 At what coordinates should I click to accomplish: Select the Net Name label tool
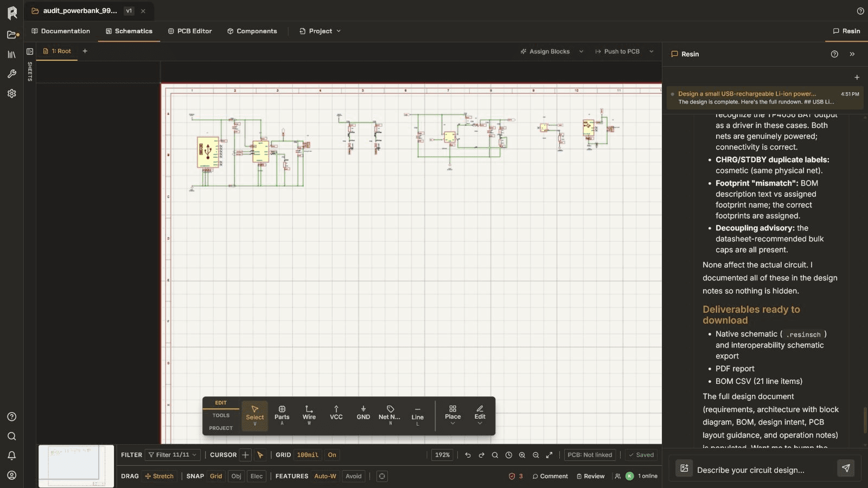coord(390,416)
